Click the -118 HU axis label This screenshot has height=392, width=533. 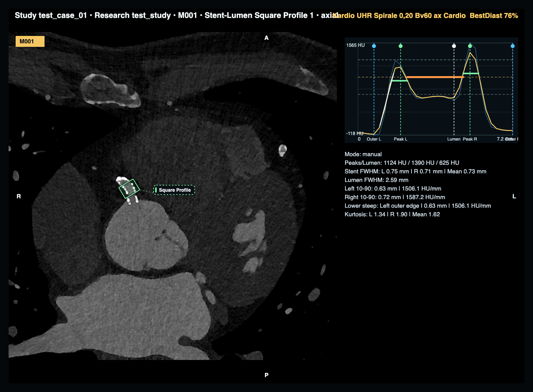(355, 134)
